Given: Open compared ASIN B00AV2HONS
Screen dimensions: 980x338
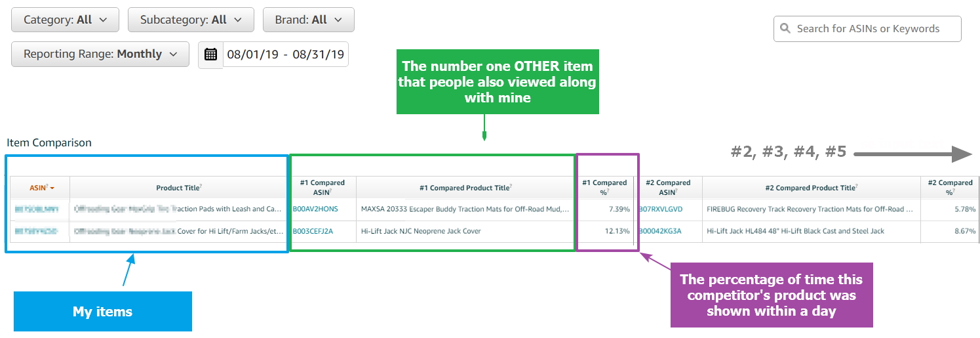Looking at the screenshot, I should click(x=316, y=209).
